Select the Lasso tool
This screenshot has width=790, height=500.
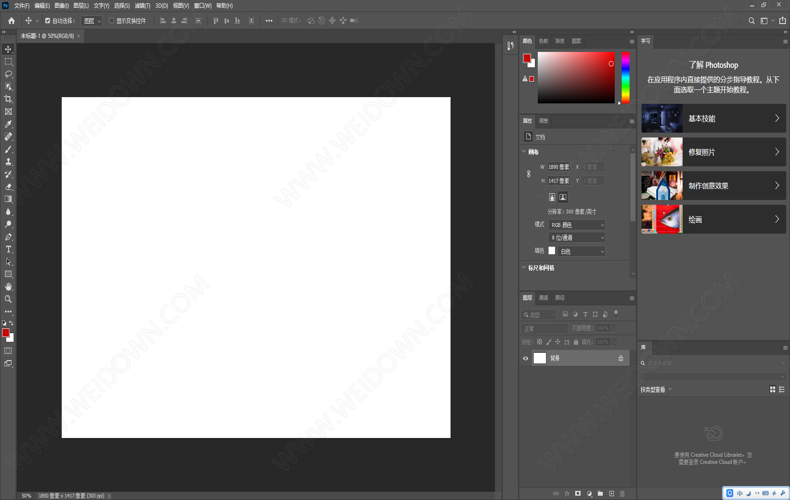click(9, 74)
